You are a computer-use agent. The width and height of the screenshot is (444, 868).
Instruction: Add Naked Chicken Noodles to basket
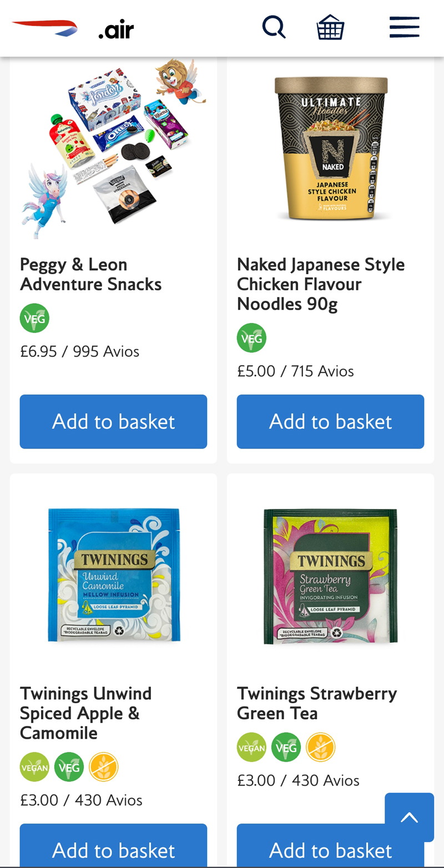point(330,421)
